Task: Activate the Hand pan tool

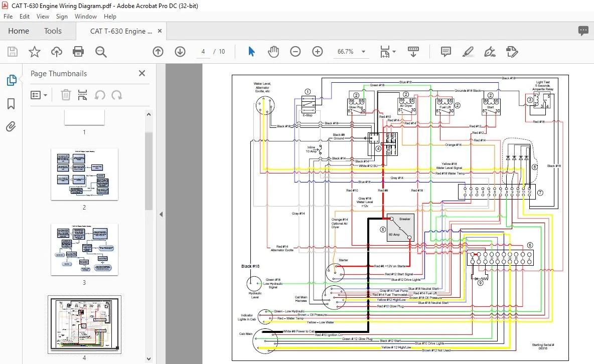Action: point(273,52)
